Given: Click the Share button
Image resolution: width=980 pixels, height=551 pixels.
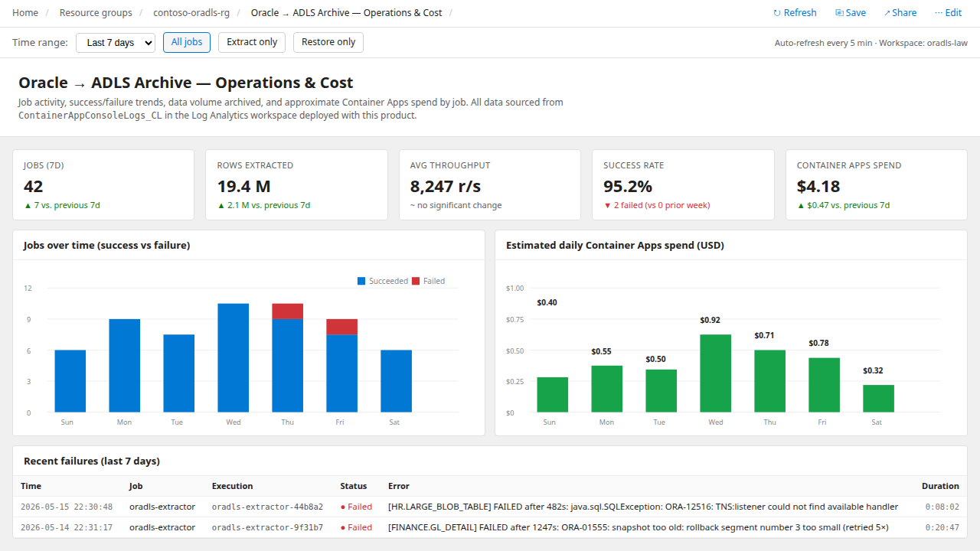Looking at the screenshot, I should point(900,13).
